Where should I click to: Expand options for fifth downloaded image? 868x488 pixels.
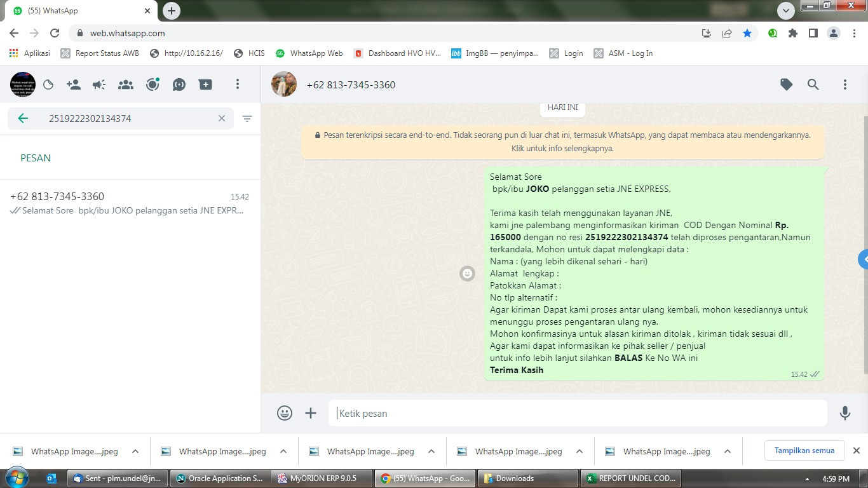click(x=728, y=451)
